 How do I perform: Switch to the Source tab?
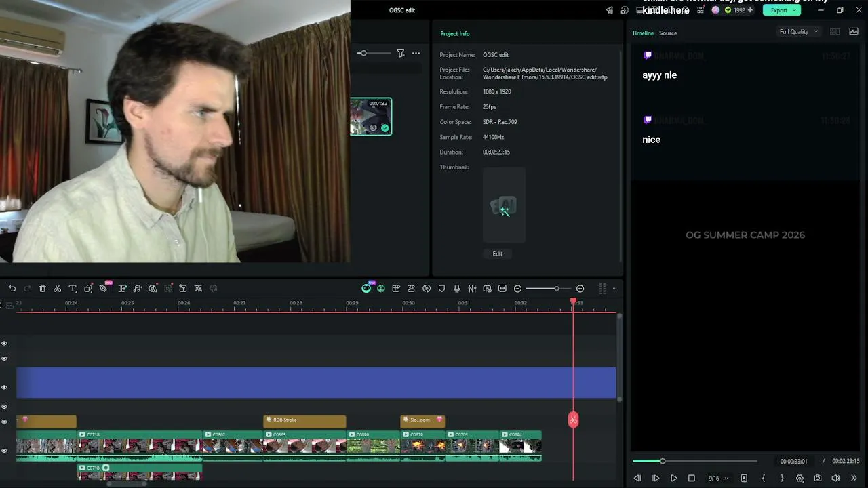tap(668, 33)
